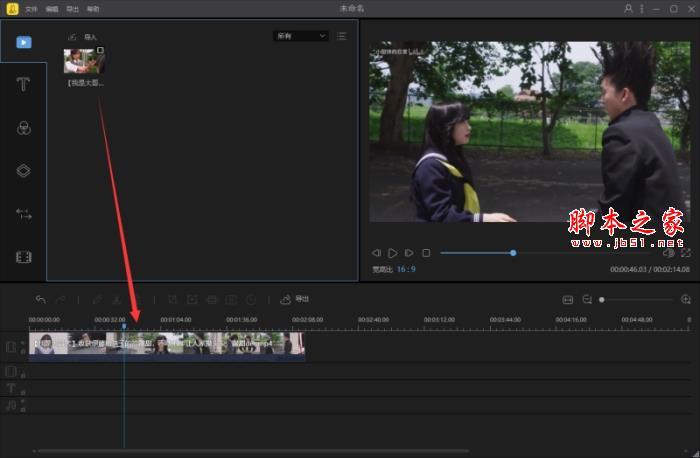Open the Transitions panel in the sidebar
This screenshot has width=700, height=458.
pos(23,214)
